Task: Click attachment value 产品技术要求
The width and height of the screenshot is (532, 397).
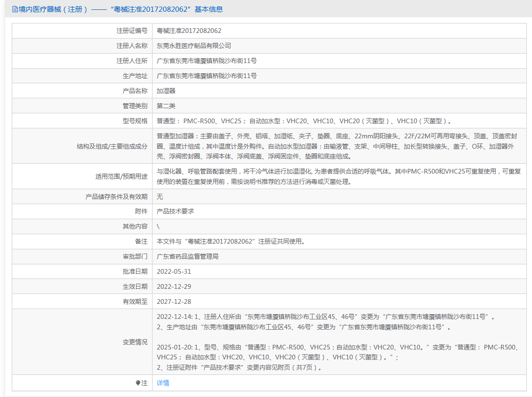Action: [175, 211]
